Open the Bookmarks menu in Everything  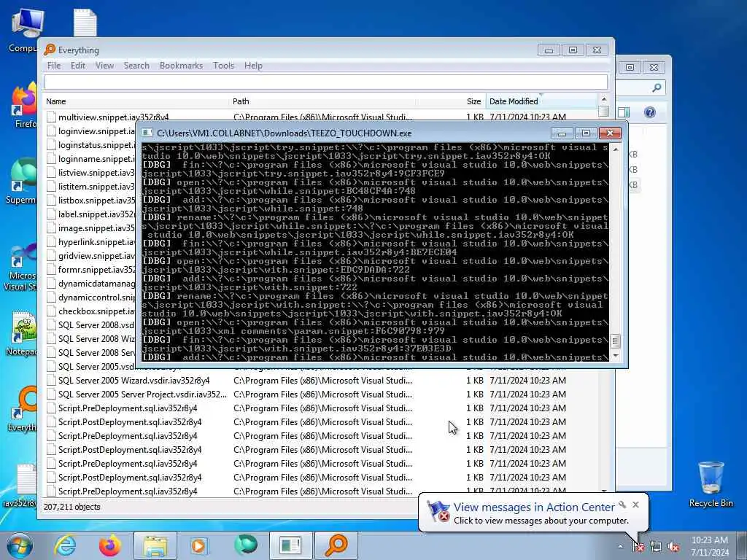tap(181, 66)
